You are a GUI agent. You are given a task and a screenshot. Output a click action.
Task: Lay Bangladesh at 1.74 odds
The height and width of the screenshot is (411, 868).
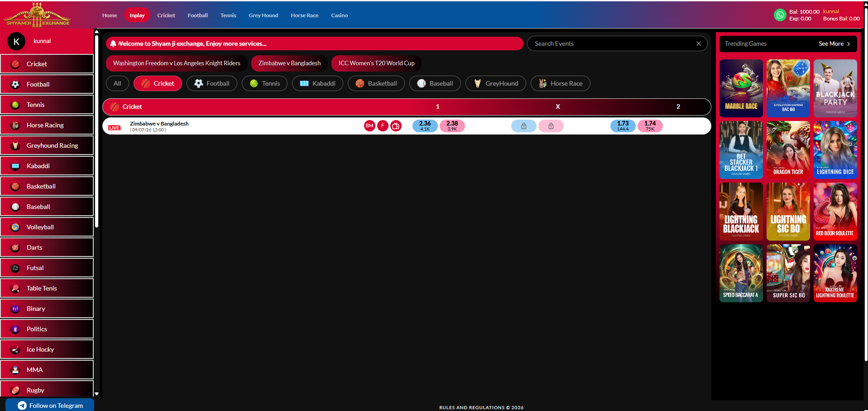coord(650,126)
